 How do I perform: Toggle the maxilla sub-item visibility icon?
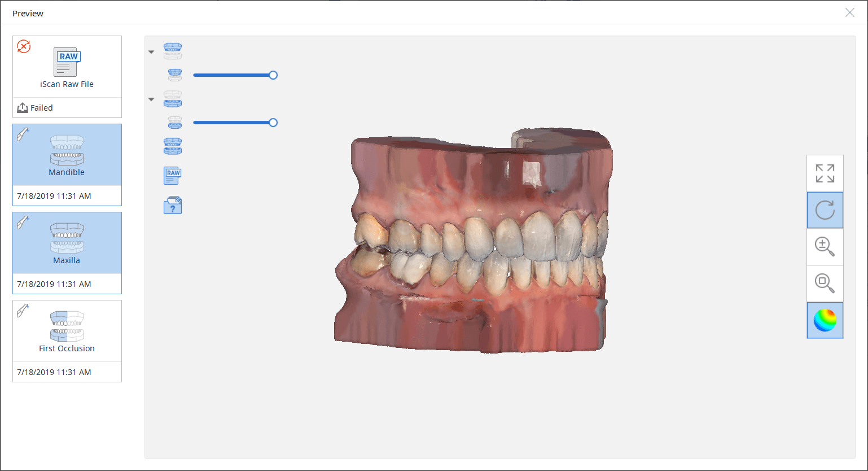pyautogui.click(x=175, y=75)
